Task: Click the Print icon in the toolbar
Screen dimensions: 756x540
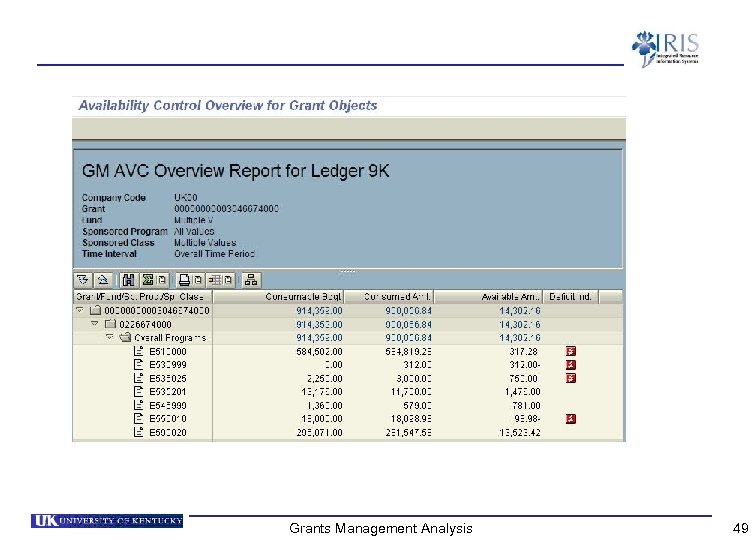Action: pyautogui.click(x=184, y=280)
